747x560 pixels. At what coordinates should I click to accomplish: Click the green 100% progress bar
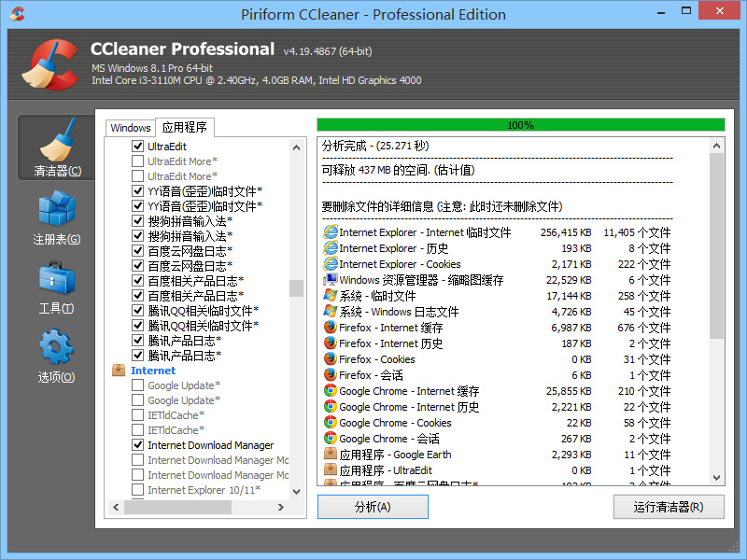pos(520,124)
